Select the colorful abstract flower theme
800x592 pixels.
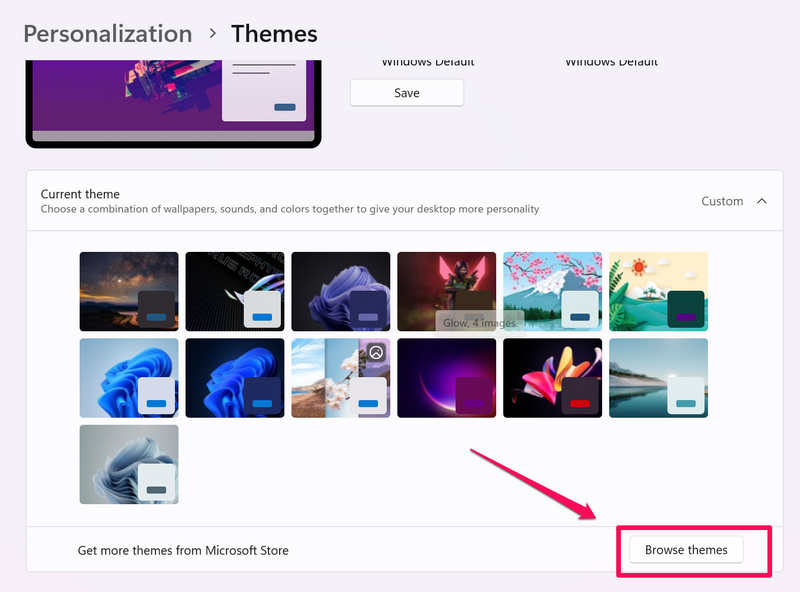(x=552, y=377)
